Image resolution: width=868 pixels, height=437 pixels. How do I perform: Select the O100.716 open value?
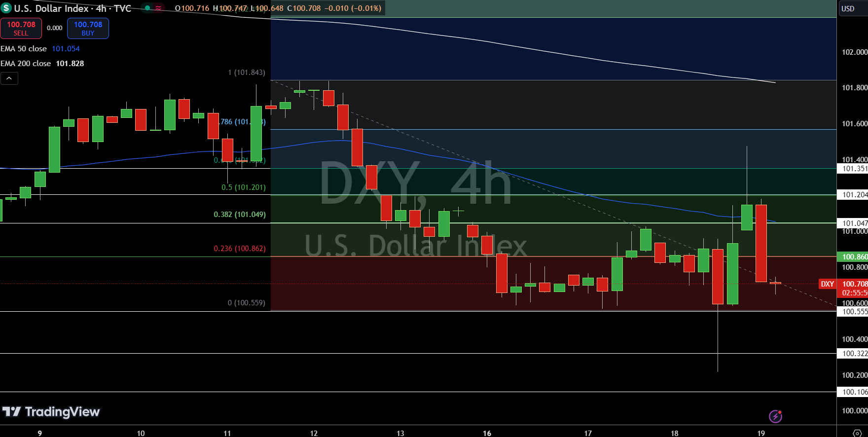[192, 8]
